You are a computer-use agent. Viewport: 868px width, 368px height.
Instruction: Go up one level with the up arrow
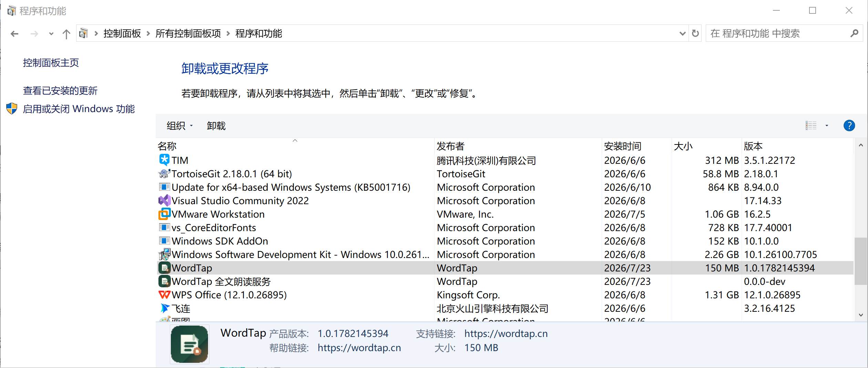66,34
